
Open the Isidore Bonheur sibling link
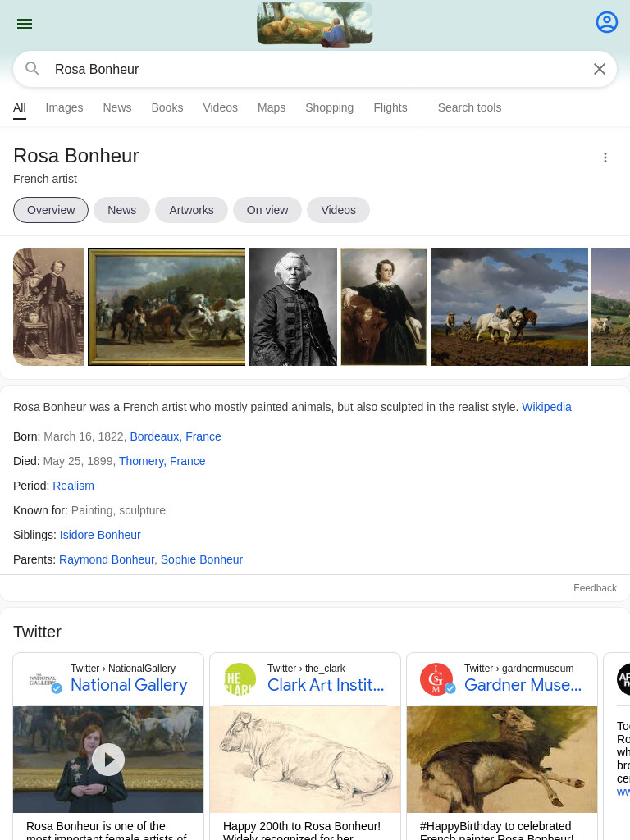point(100,535)
